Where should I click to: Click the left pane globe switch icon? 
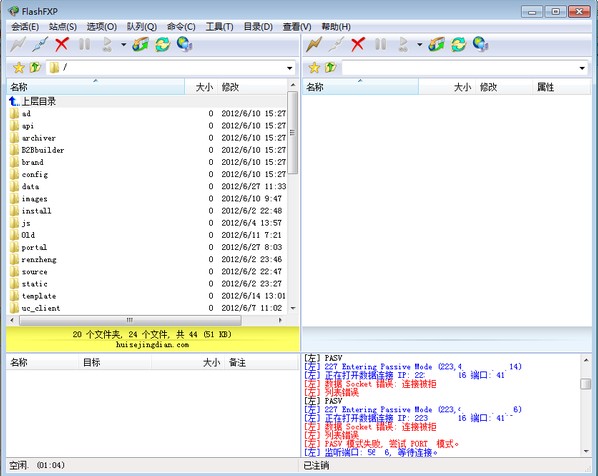[x=185, y=45]
